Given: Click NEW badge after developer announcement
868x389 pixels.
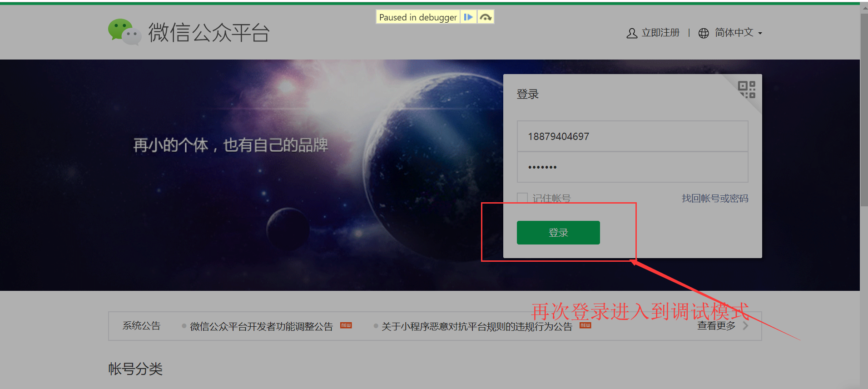Looking at the screenshot, I should tap(346, 325).
